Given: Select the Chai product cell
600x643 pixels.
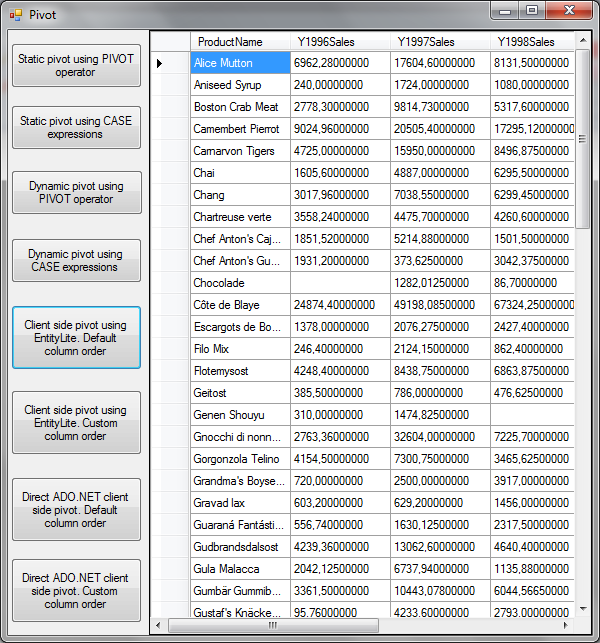Looking at the screenshot, I should (x=240, y=173).
